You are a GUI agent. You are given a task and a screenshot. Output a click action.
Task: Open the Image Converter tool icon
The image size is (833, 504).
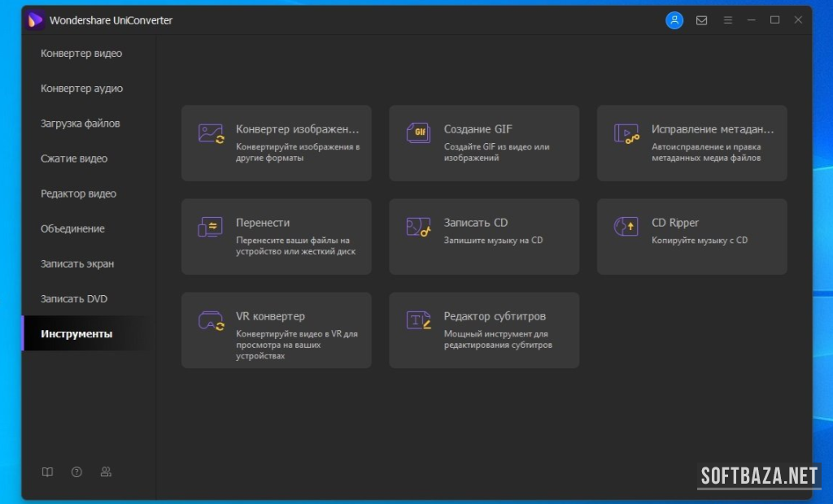click(211, 134)
